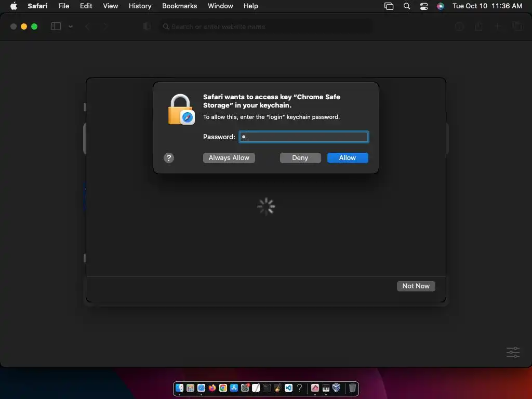Open Stage Manager icon in menu bar

point(389,6)
